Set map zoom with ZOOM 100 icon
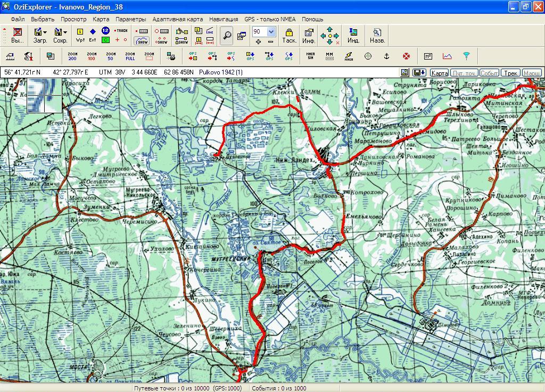 92,56
